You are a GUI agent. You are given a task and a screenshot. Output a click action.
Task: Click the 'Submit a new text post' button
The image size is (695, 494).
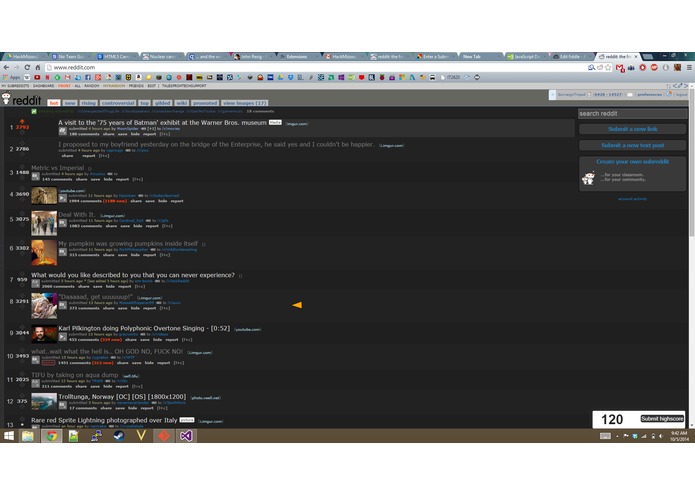(x=633, y=145)
